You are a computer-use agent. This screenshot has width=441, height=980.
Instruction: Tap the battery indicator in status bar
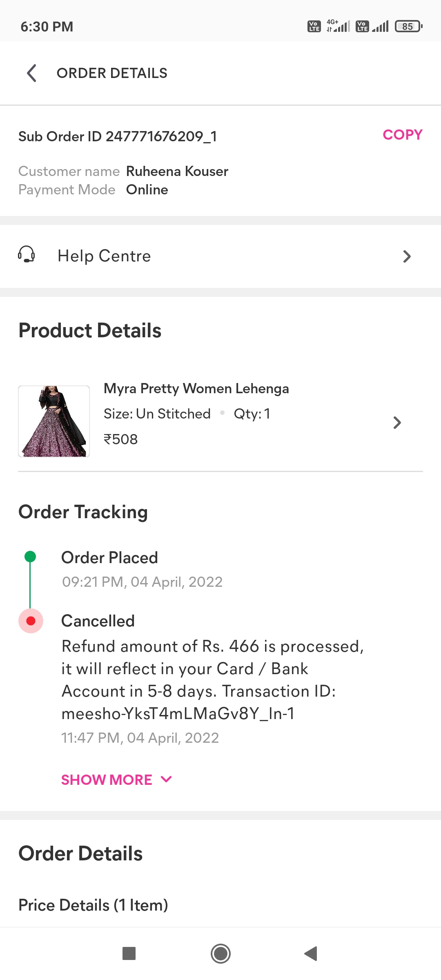pyautogui.click(x=408, y=27)
